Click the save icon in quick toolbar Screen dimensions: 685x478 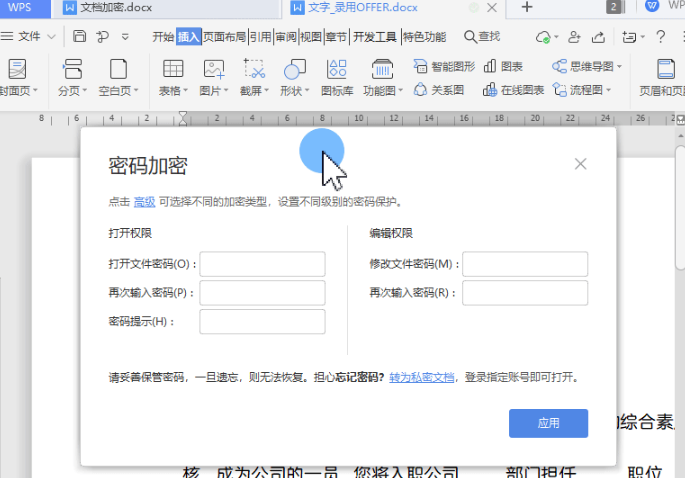pos(79,36)
